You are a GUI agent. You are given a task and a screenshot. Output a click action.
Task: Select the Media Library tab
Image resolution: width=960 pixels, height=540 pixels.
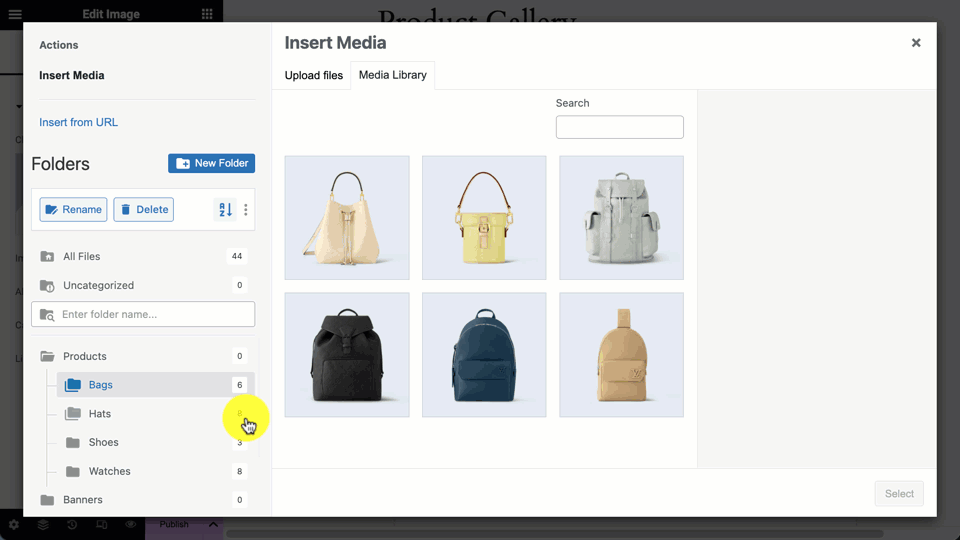coord(393,75)
